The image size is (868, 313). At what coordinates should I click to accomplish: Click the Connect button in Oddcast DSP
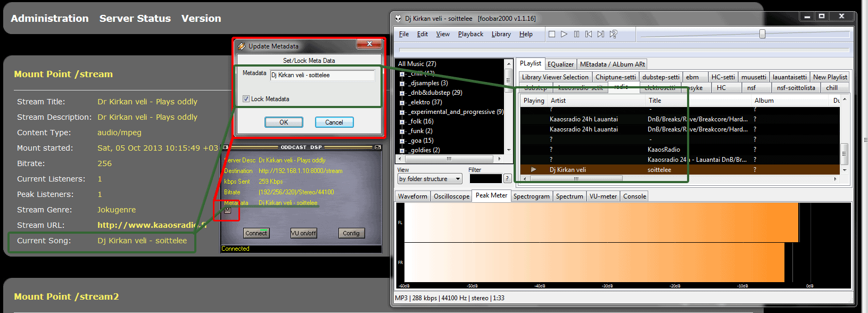coord(256,233)
